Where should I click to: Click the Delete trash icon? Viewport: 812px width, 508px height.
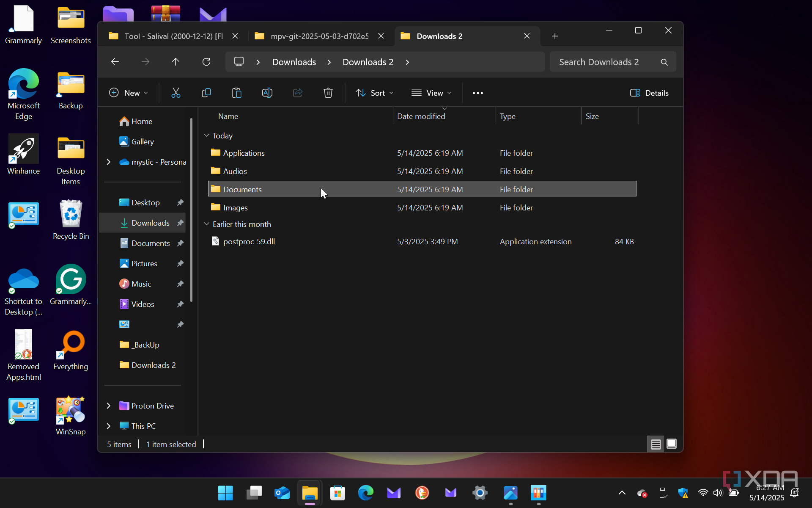point(328,93)
